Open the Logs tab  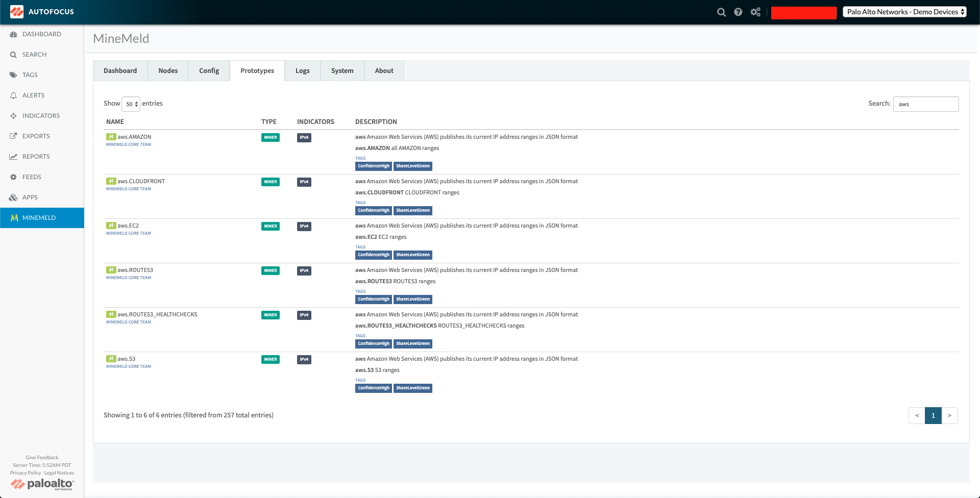[302, 71]
